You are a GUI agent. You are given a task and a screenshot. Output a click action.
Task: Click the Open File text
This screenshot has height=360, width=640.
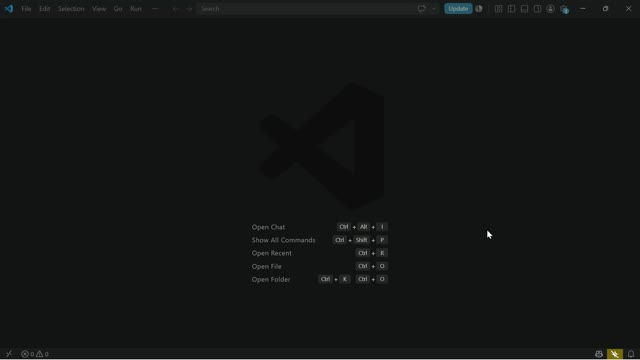(267, 266)
